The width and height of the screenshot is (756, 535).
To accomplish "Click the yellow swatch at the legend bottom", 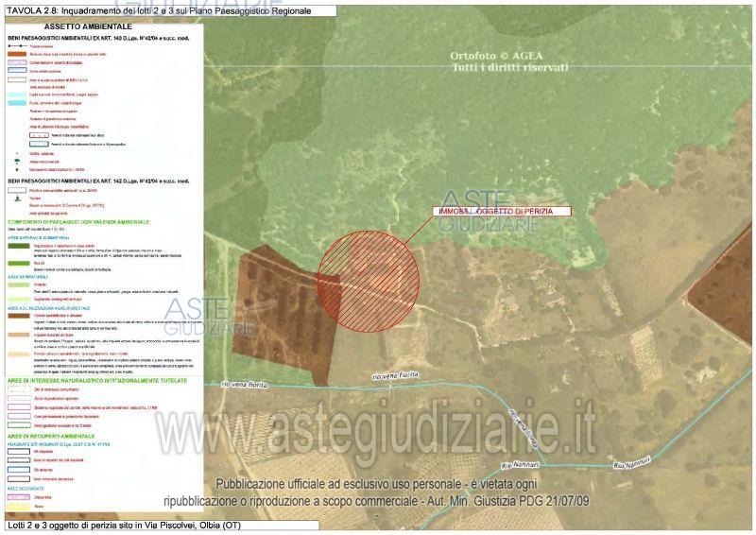I will (19, 508).
